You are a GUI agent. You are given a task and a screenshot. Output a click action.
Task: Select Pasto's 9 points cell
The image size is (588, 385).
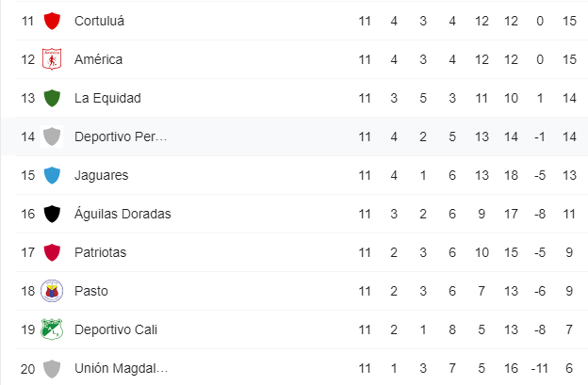click(569, 291)
